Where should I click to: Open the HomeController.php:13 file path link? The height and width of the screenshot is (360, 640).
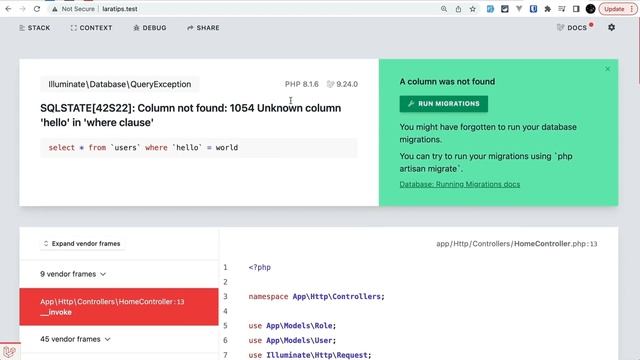click(x=516, y=244)
